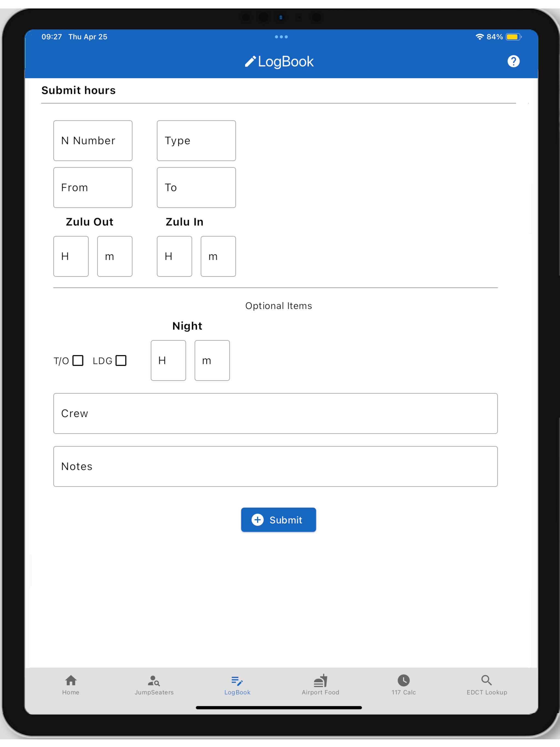Tap the status bar time 09:27

pyautogui.click(x=52, y=37)
